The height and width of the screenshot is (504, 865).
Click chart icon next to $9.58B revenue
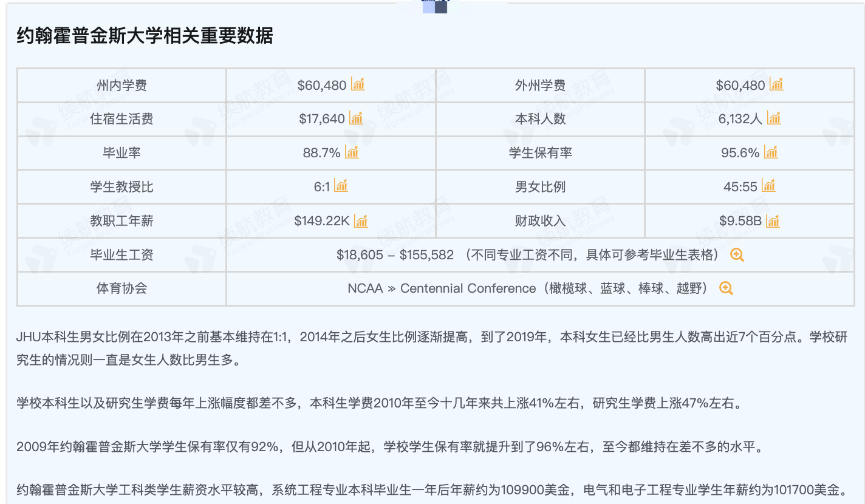pyautogui.click(x=773, y=221)
